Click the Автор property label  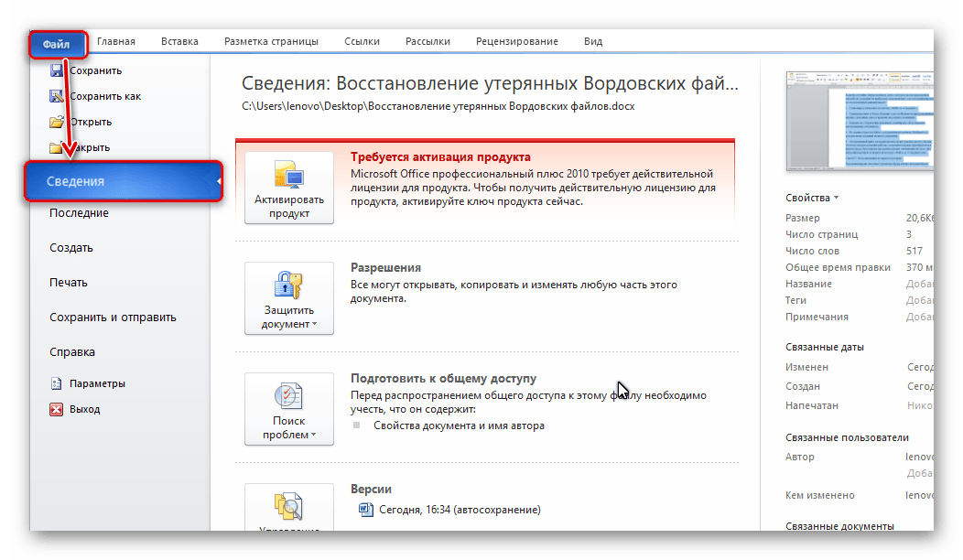[x=800, y=457]
